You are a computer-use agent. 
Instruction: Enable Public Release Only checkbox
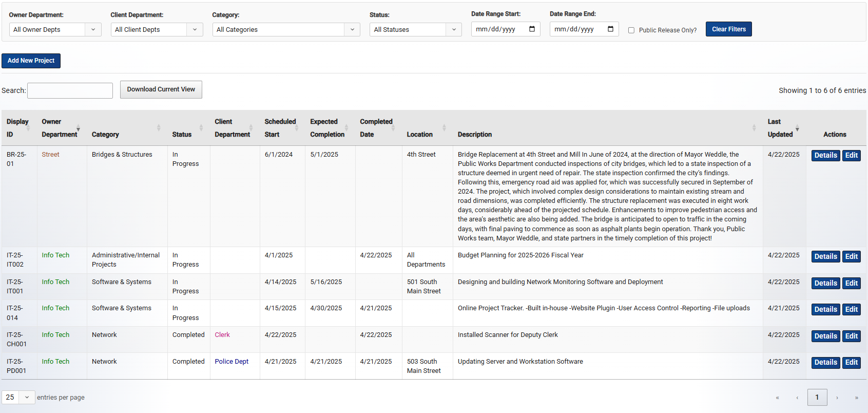631,30
